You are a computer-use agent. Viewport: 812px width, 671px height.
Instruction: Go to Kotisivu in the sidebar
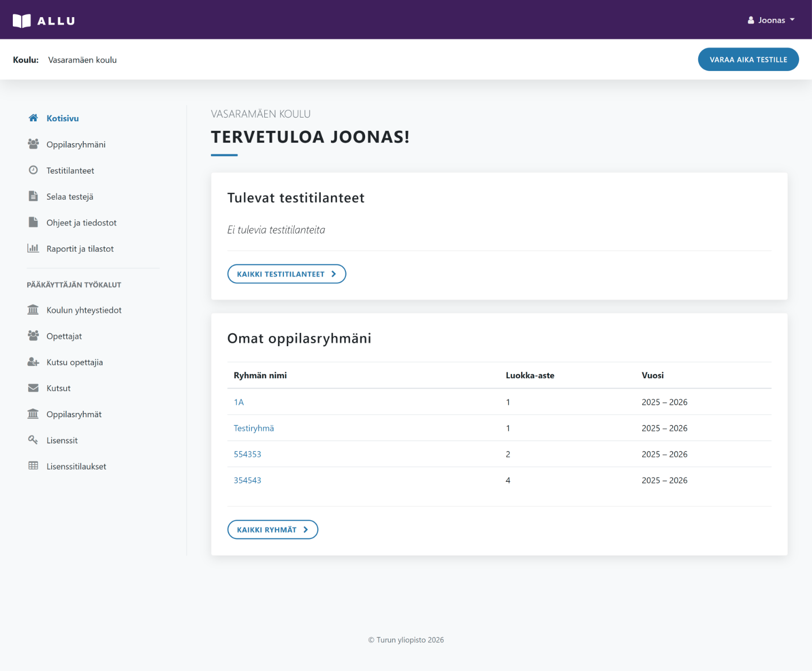(x=62, y=119)
